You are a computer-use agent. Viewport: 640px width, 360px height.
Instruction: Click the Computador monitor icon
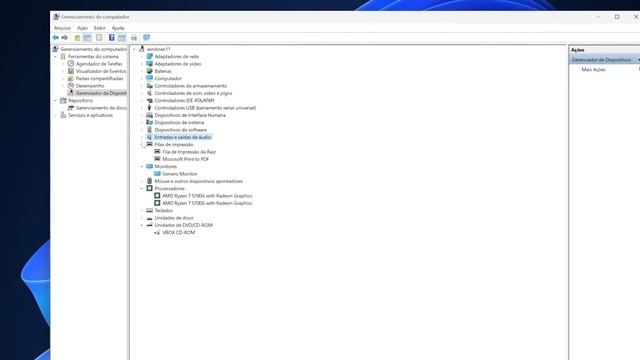click(x=149, y=78)
